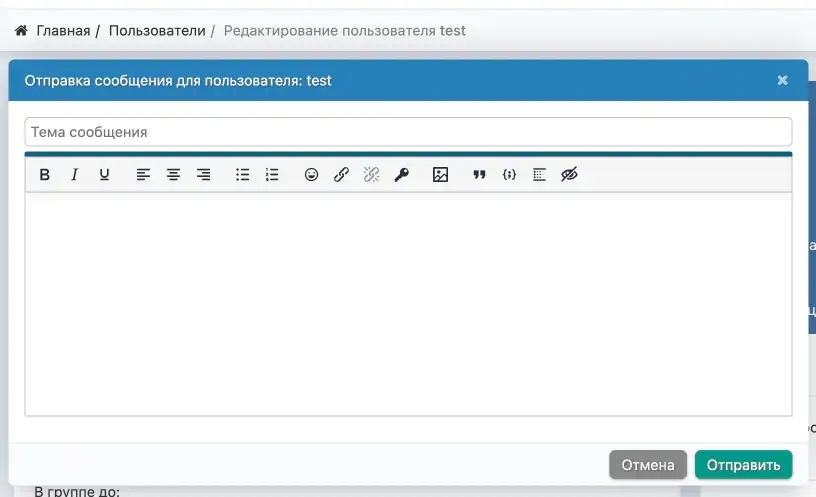The width and height of the screenshot is (816, 497).
Task: Click the Отмена button
Action: [648, 465]
